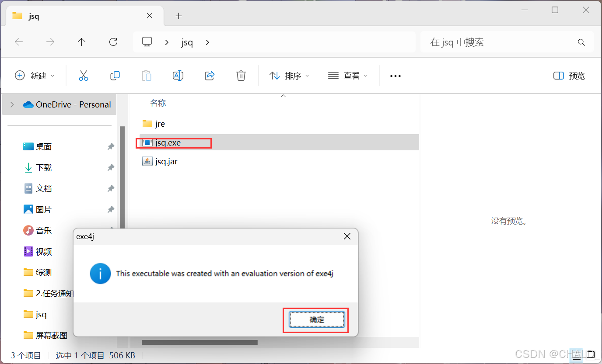Open the jre folder

(x=160, y=124)
